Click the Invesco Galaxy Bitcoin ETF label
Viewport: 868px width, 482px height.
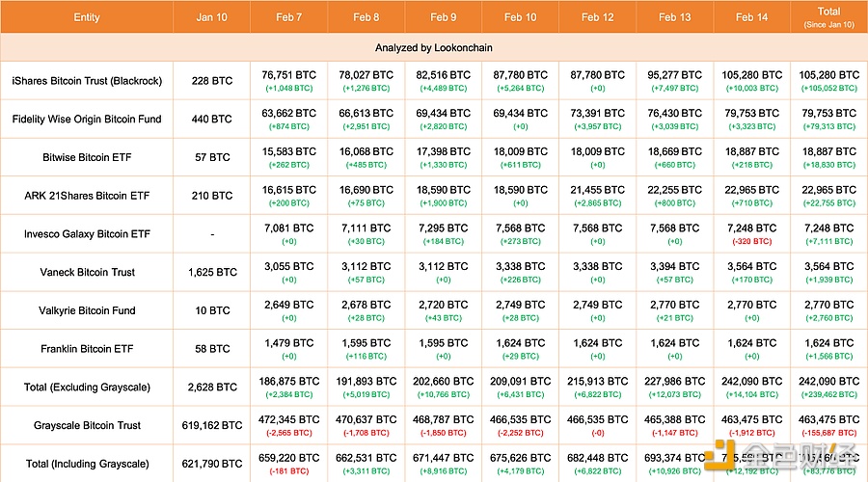[87, 234]
